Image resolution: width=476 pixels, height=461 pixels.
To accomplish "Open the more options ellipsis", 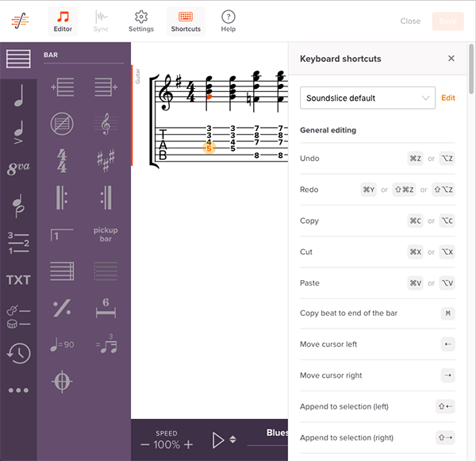I will 18,390.
